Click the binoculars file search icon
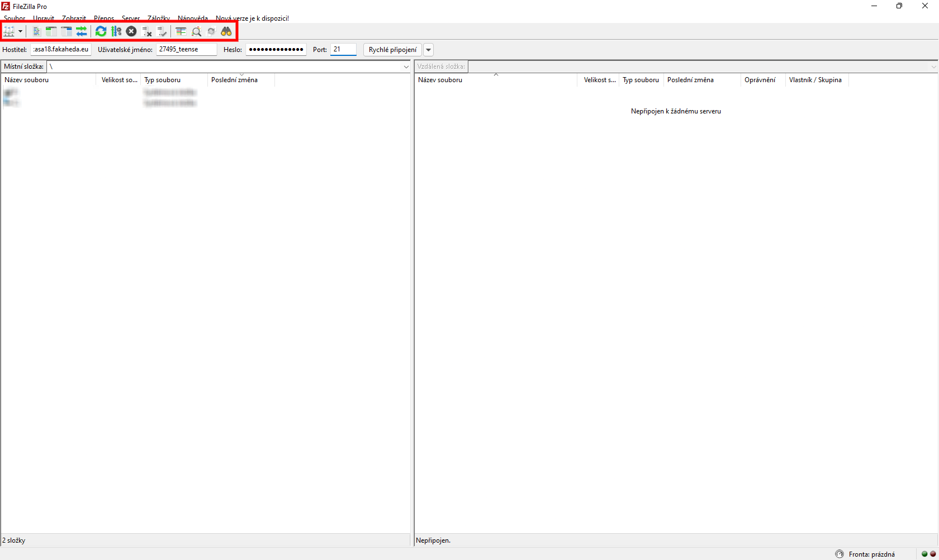 [226, 31]
